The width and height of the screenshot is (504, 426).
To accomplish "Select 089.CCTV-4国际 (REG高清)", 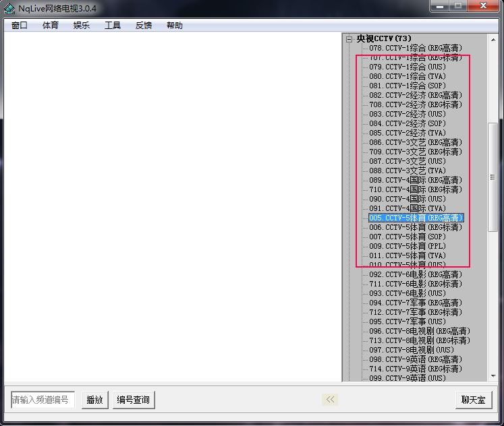I will (416, 180).
